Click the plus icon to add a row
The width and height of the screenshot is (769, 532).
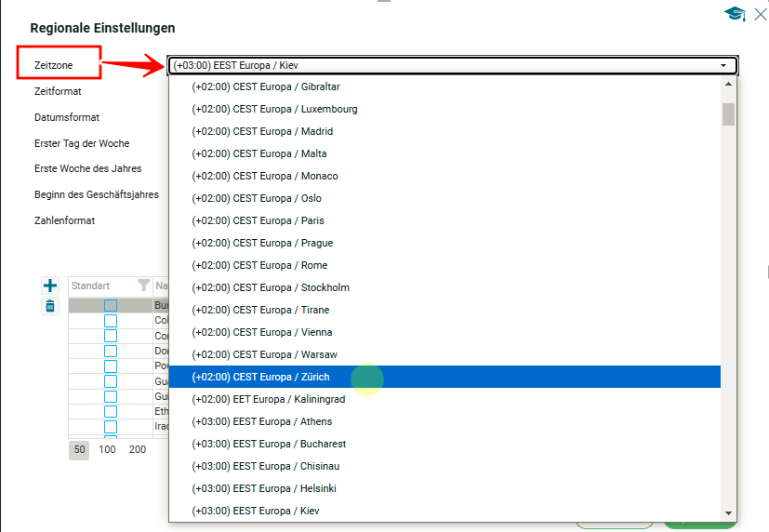click(50, 286)
